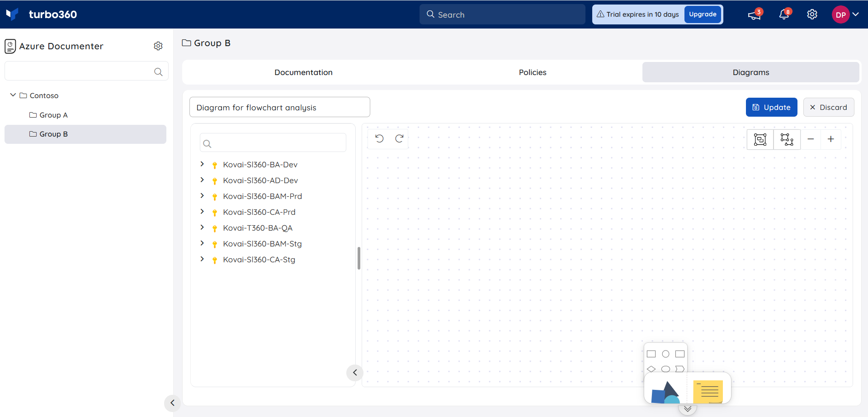868x417 pixels.
Task: Open the DP user avatar menu
Action: click(x=840, y=14)
